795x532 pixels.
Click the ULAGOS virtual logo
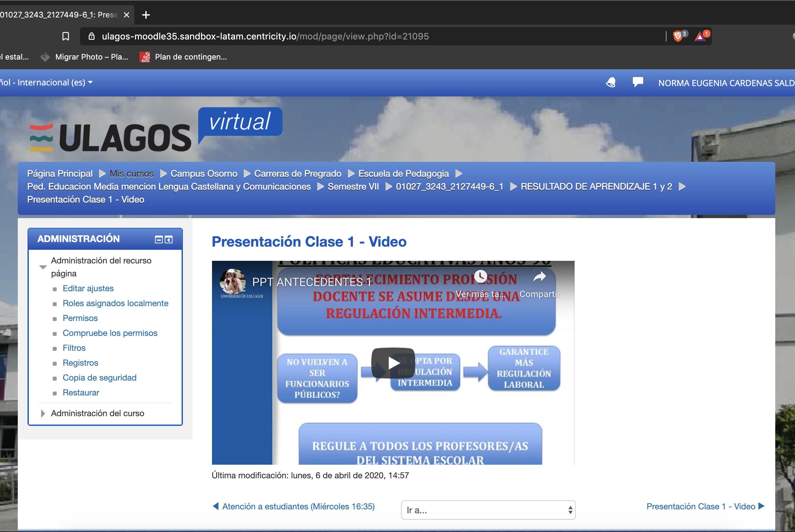pos(156,130)
